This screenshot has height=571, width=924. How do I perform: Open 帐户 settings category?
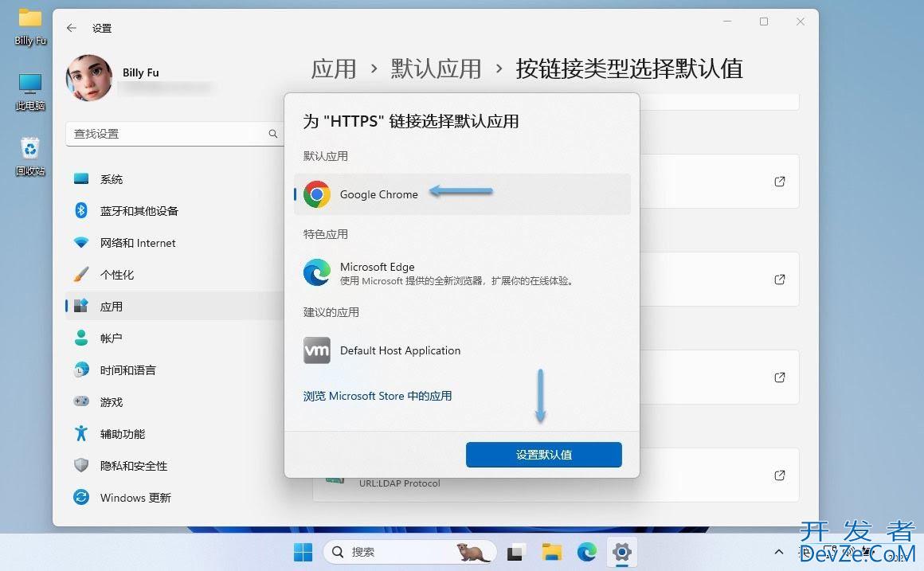tap(174, 338)
